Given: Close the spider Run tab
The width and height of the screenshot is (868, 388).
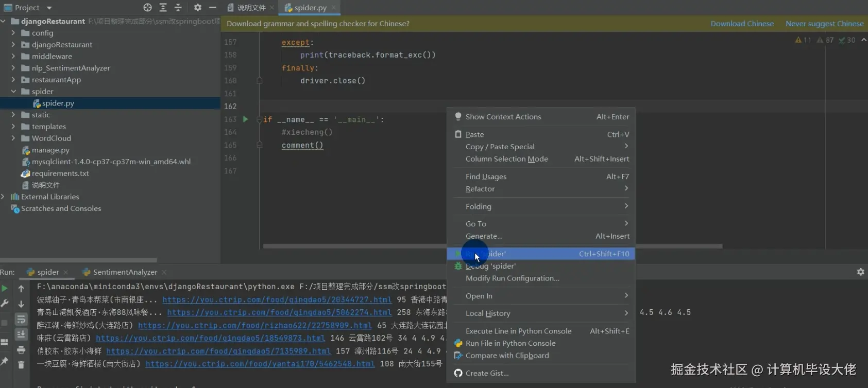Looking at the screenshot, I should tap(66, 272).
